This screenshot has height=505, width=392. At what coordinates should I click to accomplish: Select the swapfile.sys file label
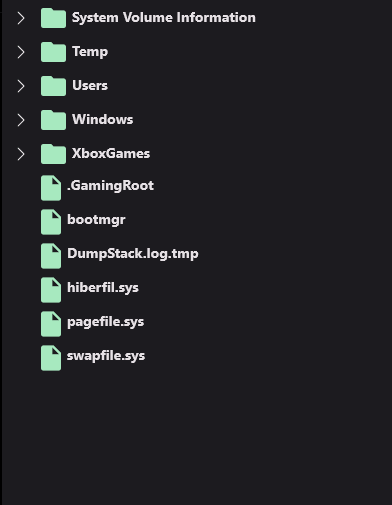point(106,356)
